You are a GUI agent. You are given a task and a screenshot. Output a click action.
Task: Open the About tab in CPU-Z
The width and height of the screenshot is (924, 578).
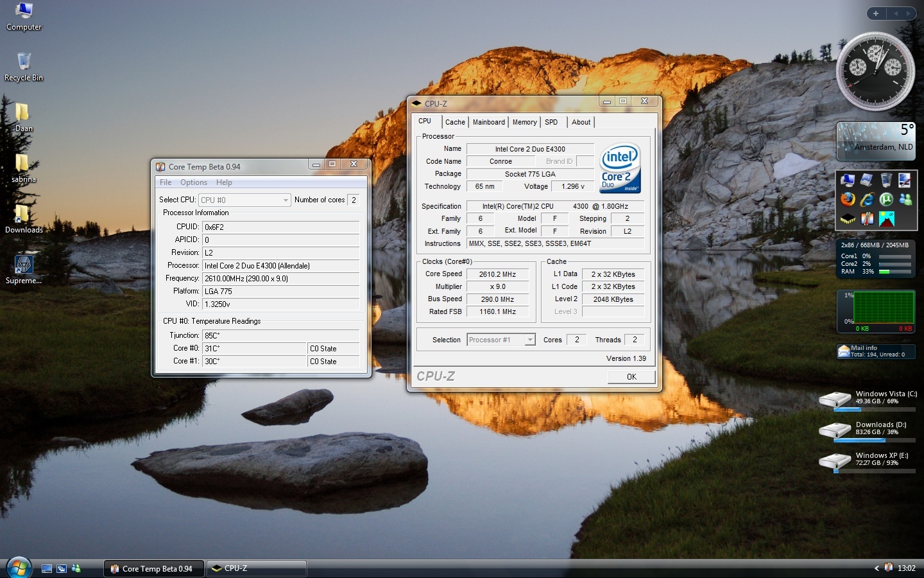581,122
